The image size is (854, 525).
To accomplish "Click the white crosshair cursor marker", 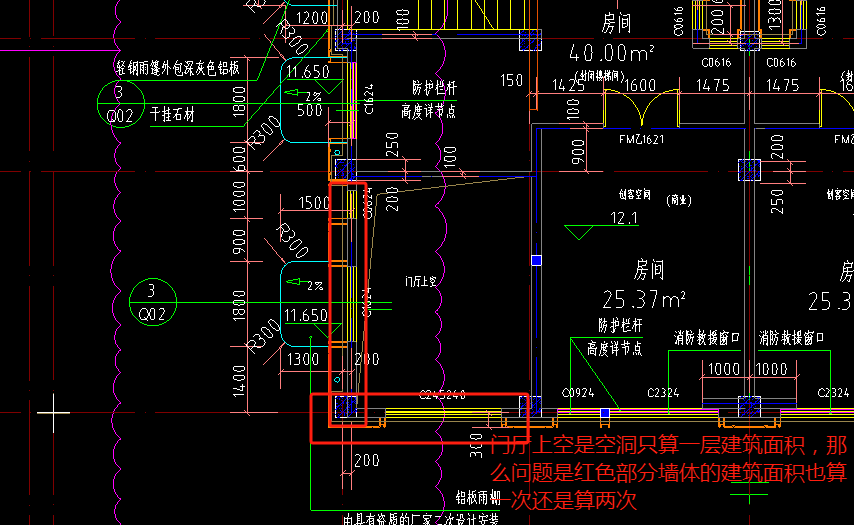I will click(x=54, y=411).
